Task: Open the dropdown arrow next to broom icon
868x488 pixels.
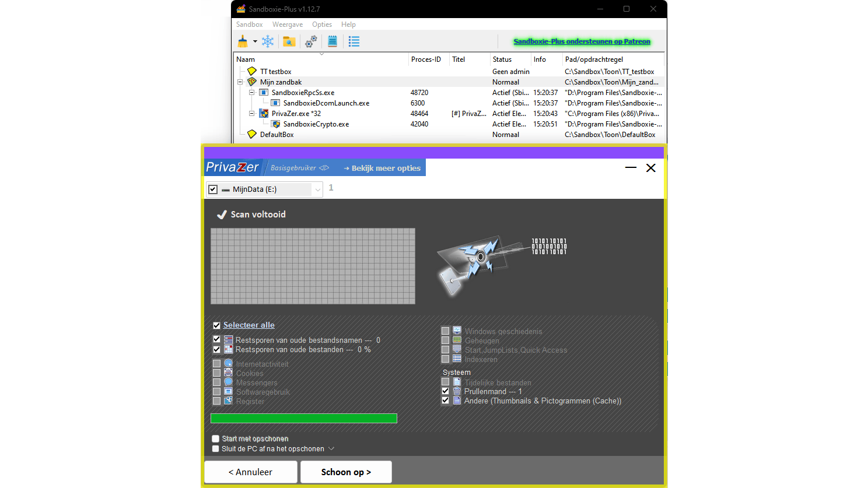Action: 255,41
